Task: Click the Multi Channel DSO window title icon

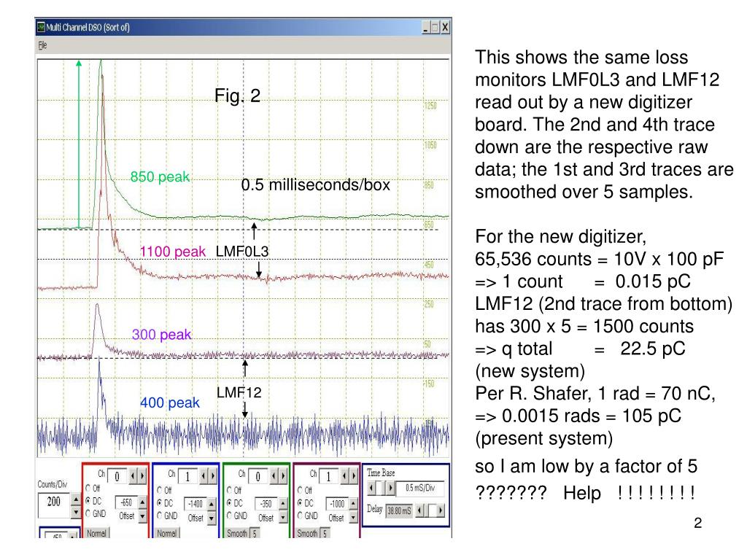Action: (x=41, y=27)
